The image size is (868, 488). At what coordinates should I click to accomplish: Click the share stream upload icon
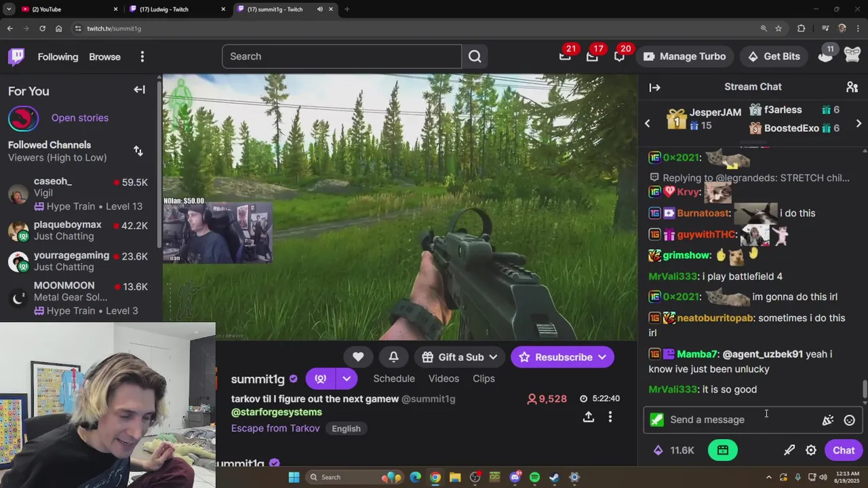pyautogui.click(x=589, y=417)
